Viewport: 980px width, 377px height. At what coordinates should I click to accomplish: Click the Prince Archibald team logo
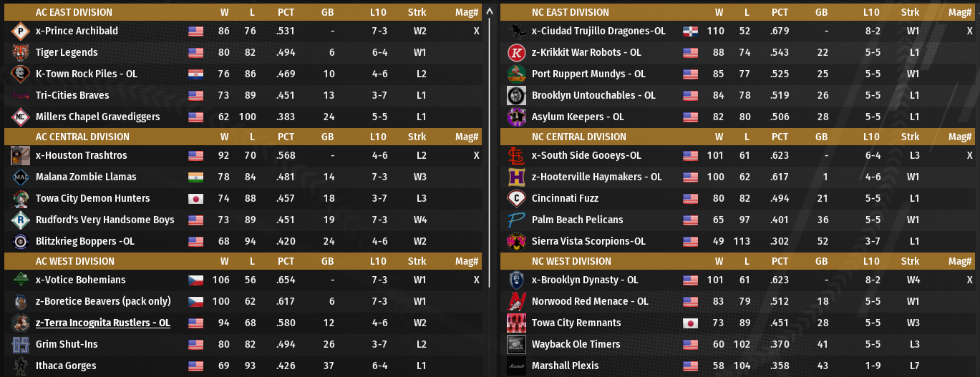[x=19, y=31]
